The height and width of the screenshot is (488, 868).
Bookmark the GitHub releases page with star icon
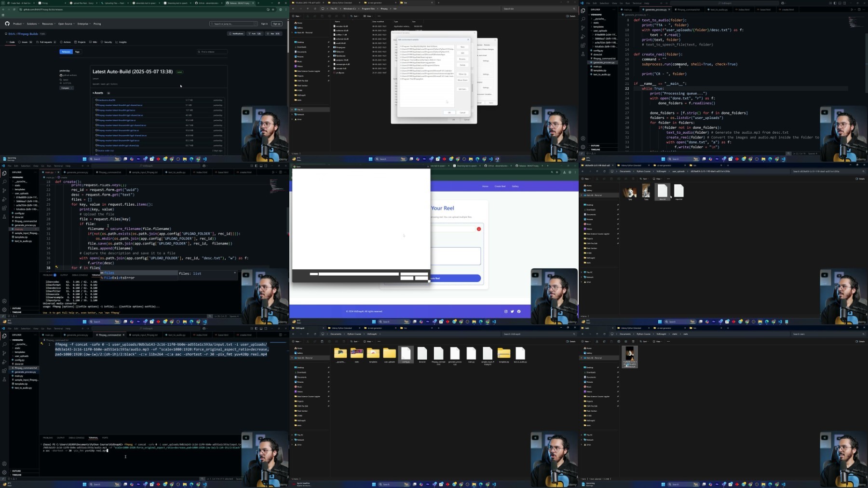tap(273, 10)
